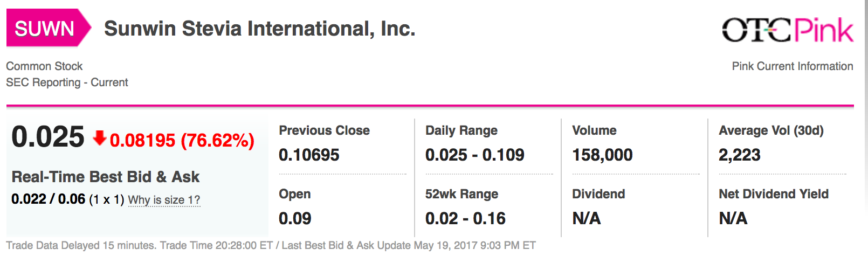Click the Previous Close value 0.10695
The height and width of the screenshot is (263, 868).
(x=309, y=155)
